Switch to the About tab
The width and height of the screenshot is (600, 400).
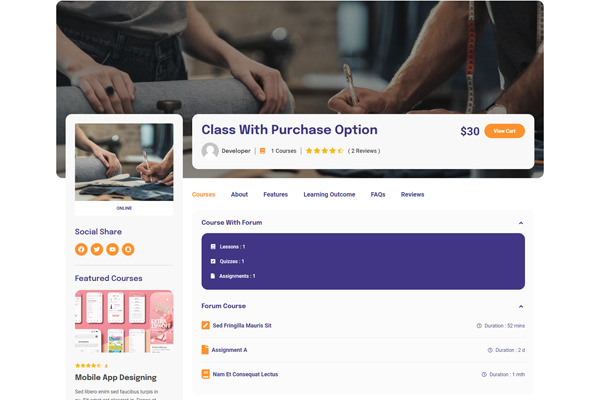pos(239,194)
